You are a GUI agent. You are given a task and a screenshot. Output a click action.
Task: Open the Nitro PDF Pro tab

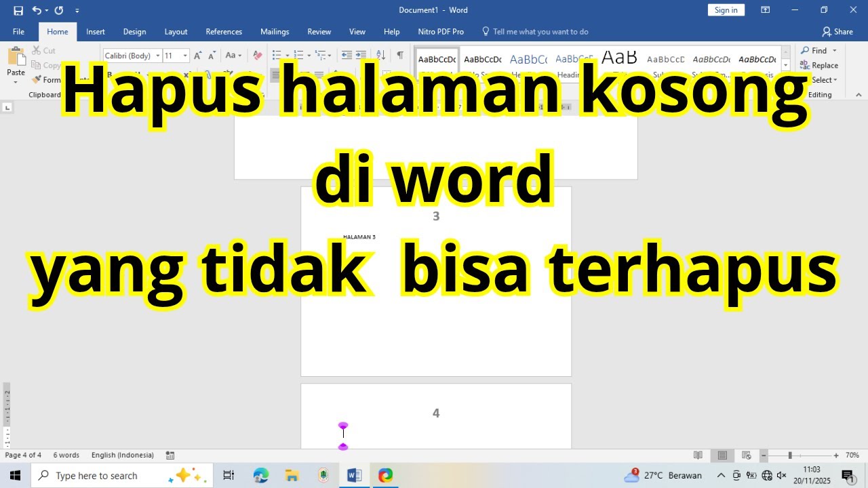click(441, 32)
